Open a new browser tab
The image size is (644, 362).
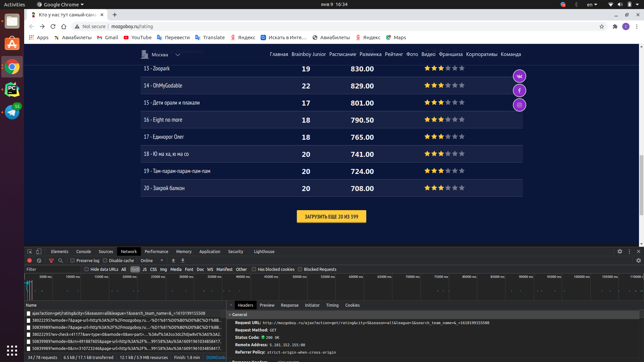(x=115, y=15)
